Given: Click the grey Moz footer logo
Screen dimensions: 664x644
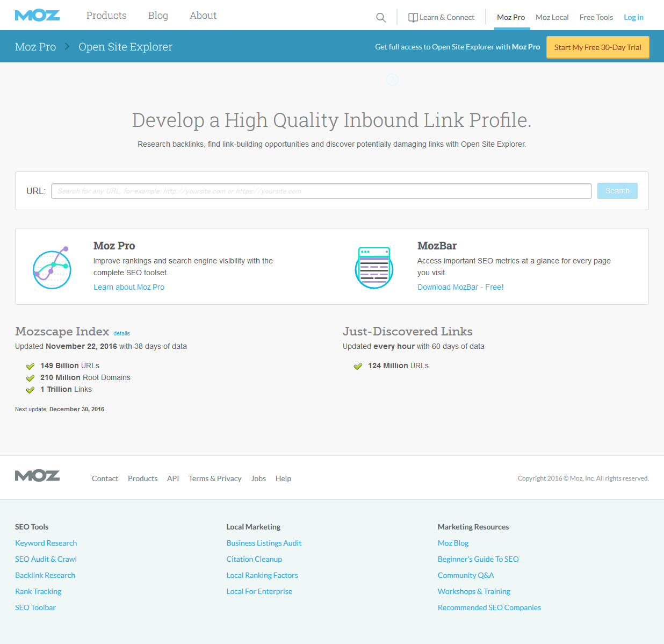Looking at the screenshot, I should point(37,476).
